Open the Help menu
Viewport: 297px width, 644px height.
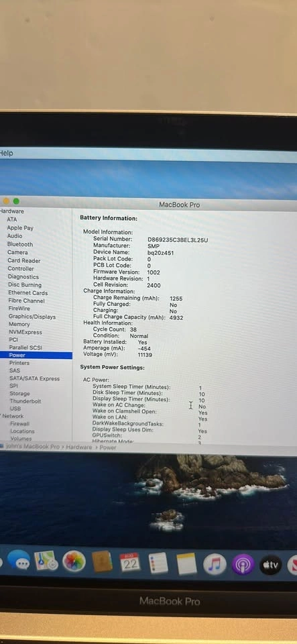pos(6,153)
